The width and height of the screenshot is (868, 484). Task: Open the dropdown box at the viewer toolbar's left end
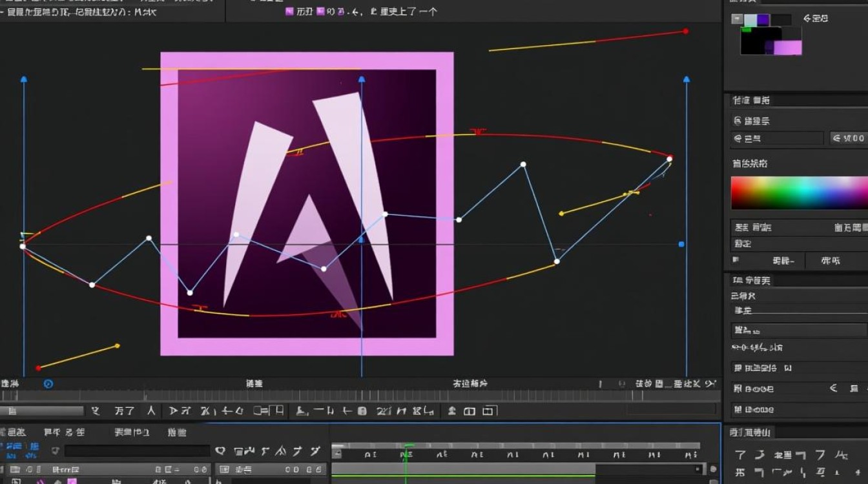[x=42, y=410]
